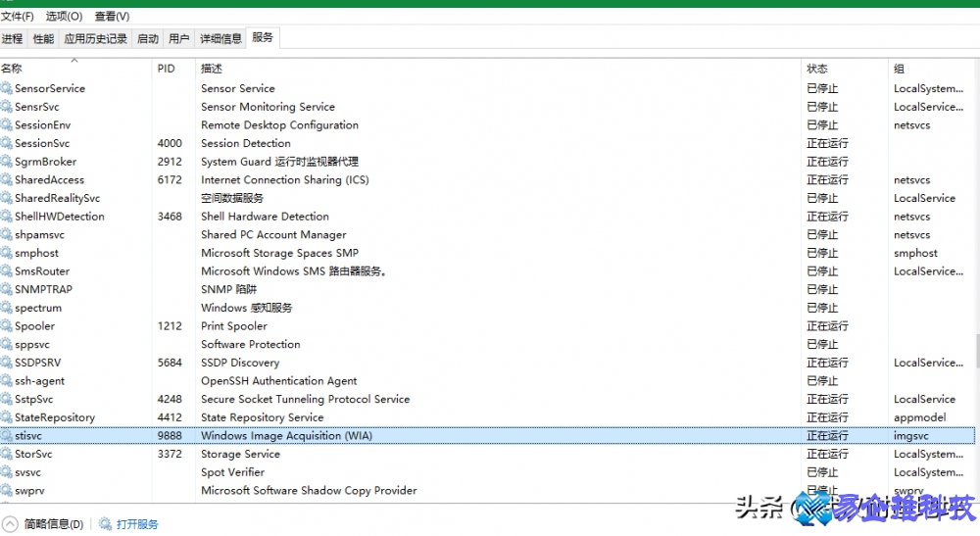Click the ssh-agent service icon
Viewport: 980px width, 536px height.
[x=7, y=381]
